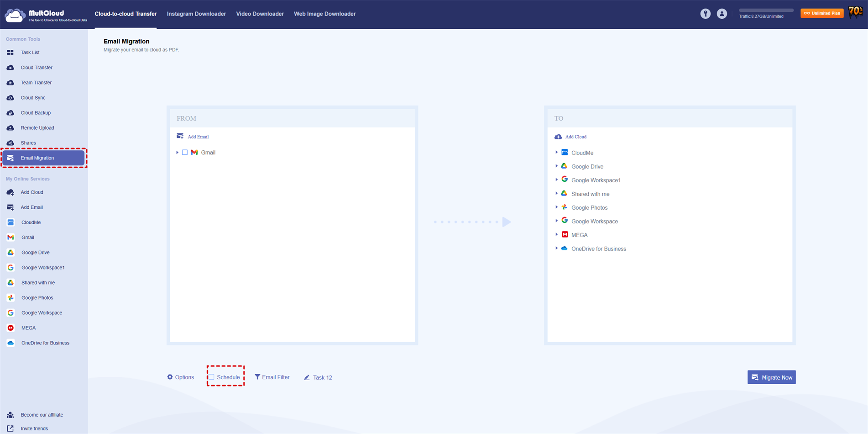The image size is (868, 434).
Task: Open the Cloud-to-cloud Transfer tab
Action: (x=125, y=14)
